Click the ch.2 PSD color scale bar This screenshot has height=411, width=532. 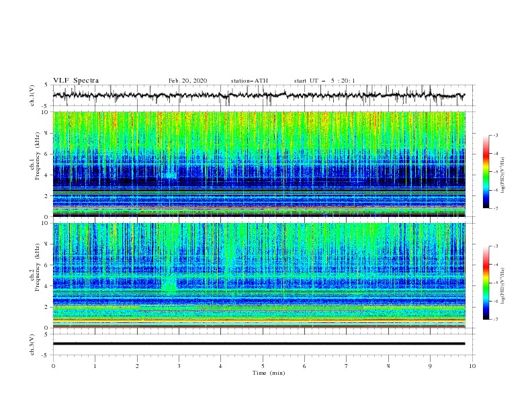pos(486,283)
